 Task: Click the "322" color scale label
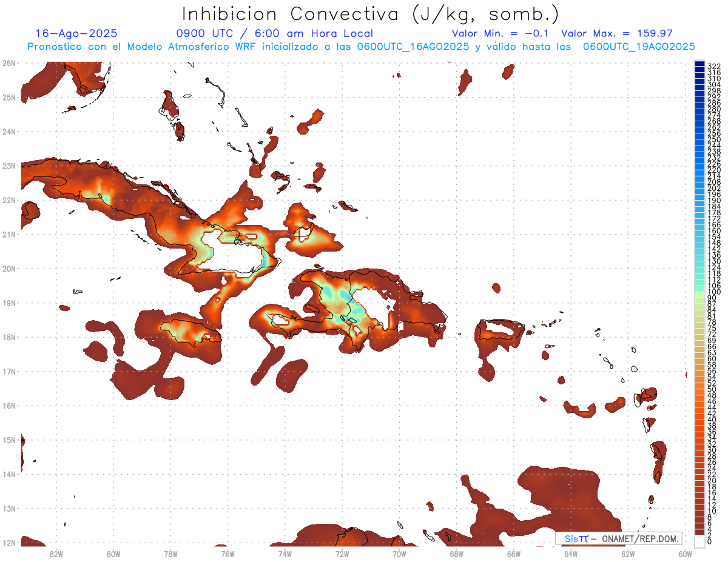[x=714, y=66]
